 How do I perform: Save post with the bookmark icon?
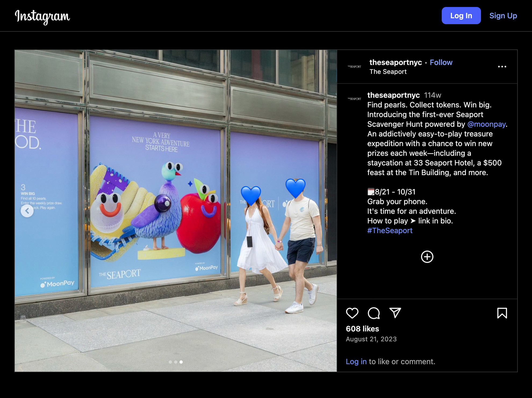[502, 313]
